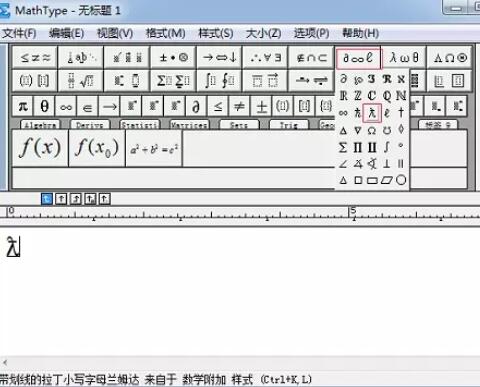Insert infinity from the small symbol bar
This screenshot has height=387, width=480.
(66, 107)
